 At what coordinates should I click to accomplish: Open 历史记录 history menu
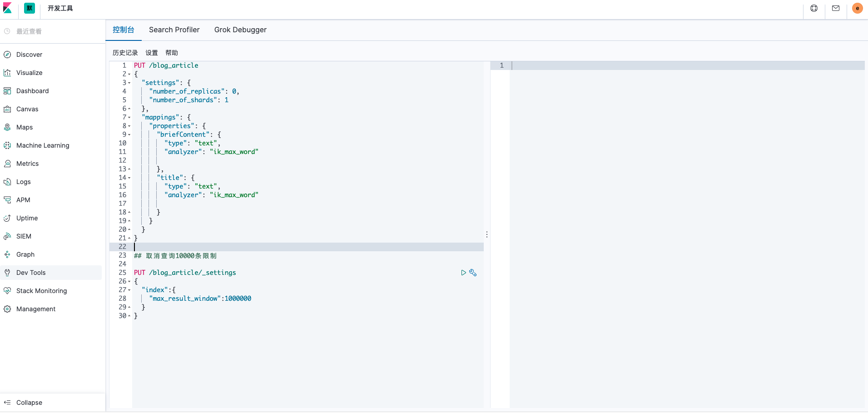(125, 53)
